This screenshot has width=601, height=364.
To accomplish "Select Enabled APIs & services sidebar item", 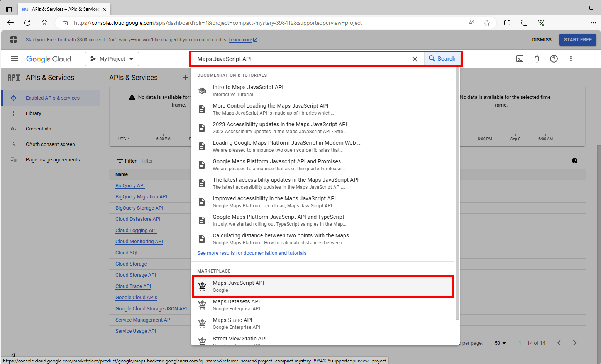I will tap(51, 98).
